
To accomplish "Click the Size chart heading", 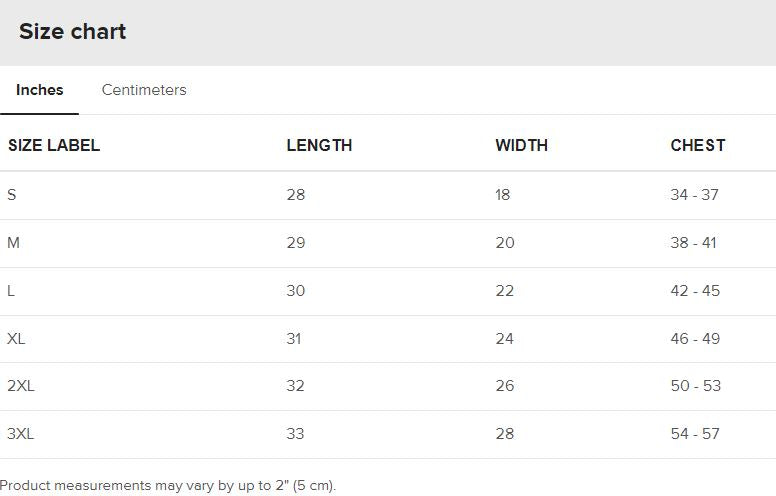I will [x=72, y=32].
